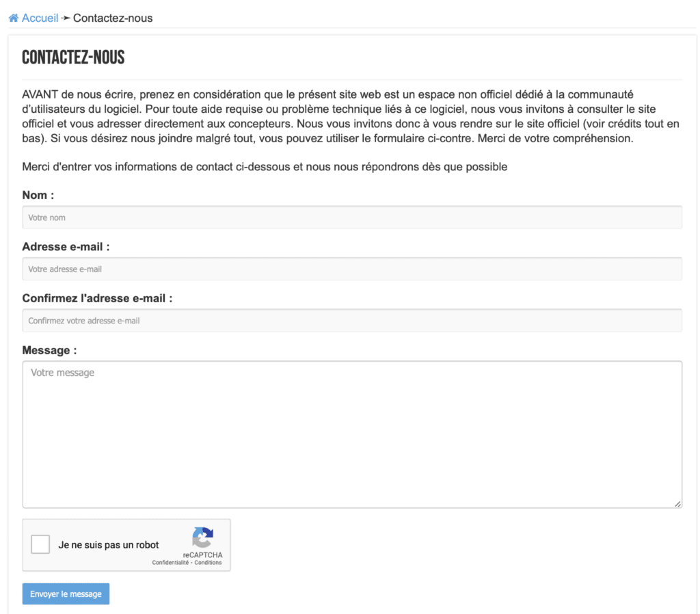The image size is (700, 614).
Task: Check the 'Je ne suis pas un robot' checkbox
Action: pos(40,544)
